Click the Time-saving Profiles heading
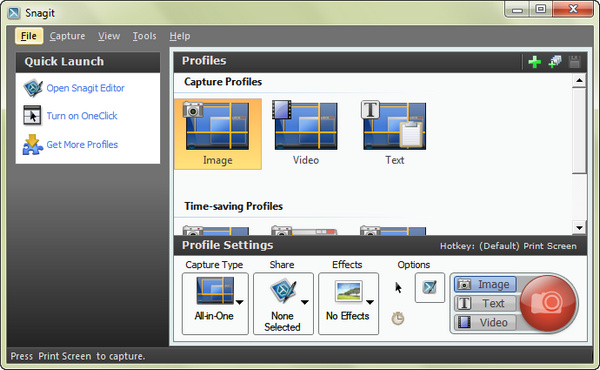 click(x=233, y=207)
